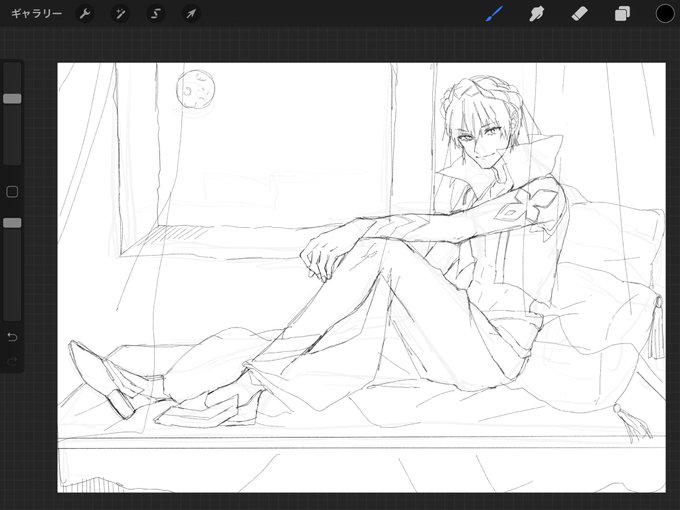Viewport: 680px width, 510px height.
Task: Open the Adjustments magic wand menu
Action: coord(120,14)
